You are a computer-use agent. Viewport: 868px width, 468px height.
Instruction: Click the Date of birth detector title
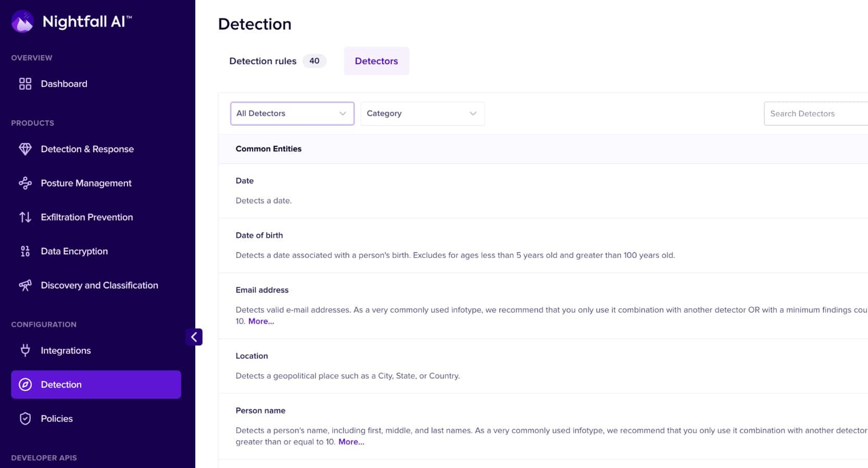(x=259, y=236)
